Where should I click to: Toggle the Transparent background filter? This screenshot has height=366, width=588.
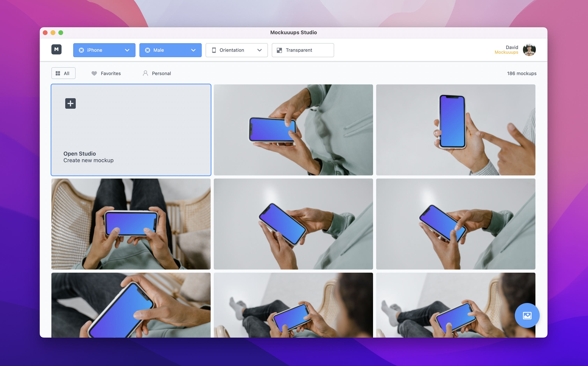click(303, 50)
